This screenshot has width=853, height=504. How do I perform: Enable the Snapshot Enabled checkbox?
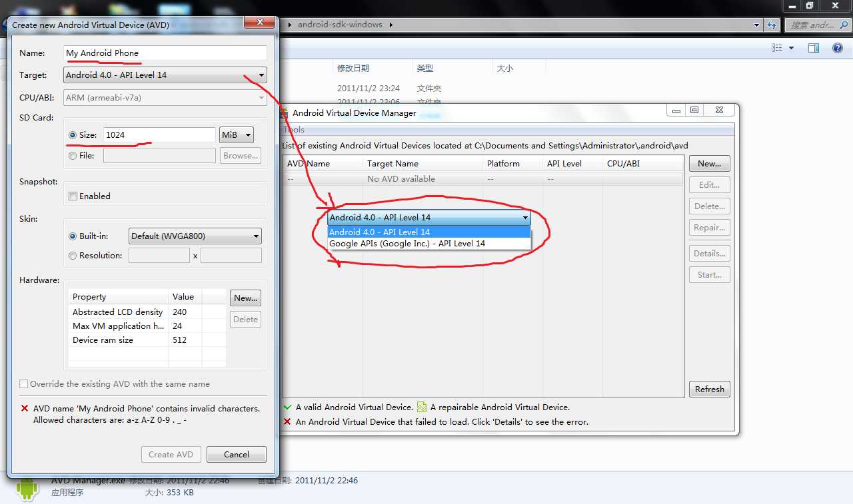click(x=73, y=196)
